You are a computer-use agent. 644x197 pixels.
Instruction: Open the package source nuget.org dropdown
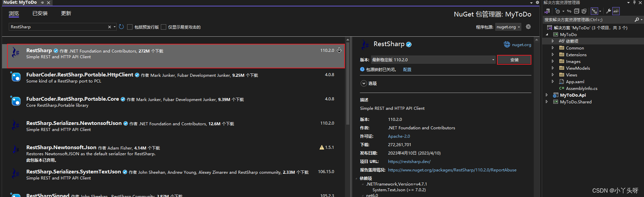[x=508, y=27]
